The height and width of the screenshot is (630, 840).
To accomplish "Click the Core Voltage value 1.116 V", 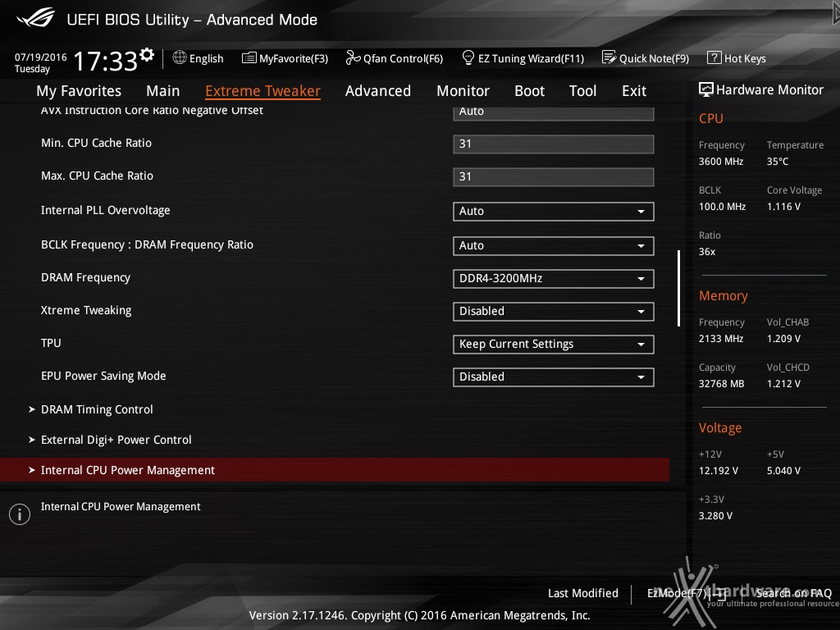I will click(x=783, y=206).
